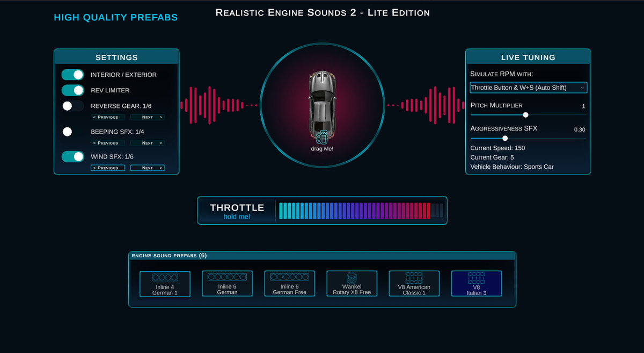This screenshot has height=353, width=644.
Task: Select the V8 Italian 3 prefab
Action: (476, 284)
